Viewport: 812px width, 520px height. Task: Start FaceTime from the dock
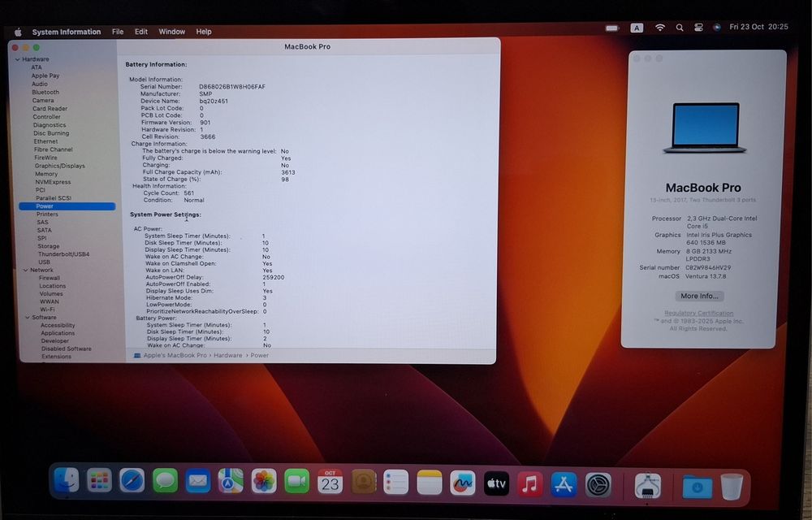point(296,482)
